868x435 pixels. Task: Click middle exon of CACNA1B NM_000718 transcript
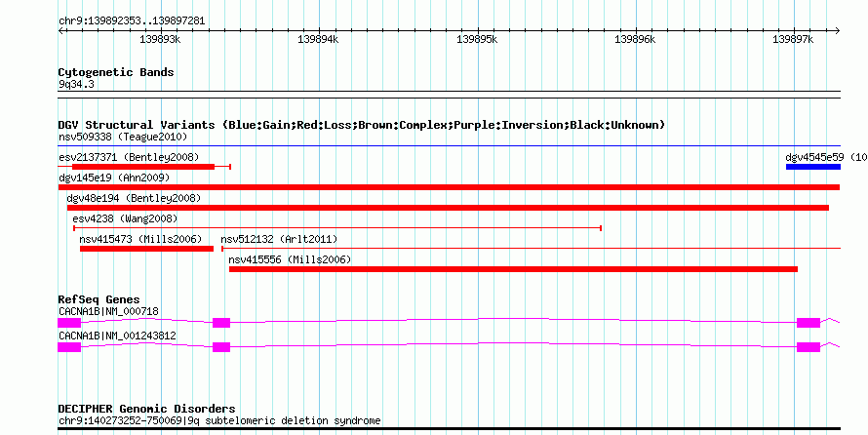(221, 323)
